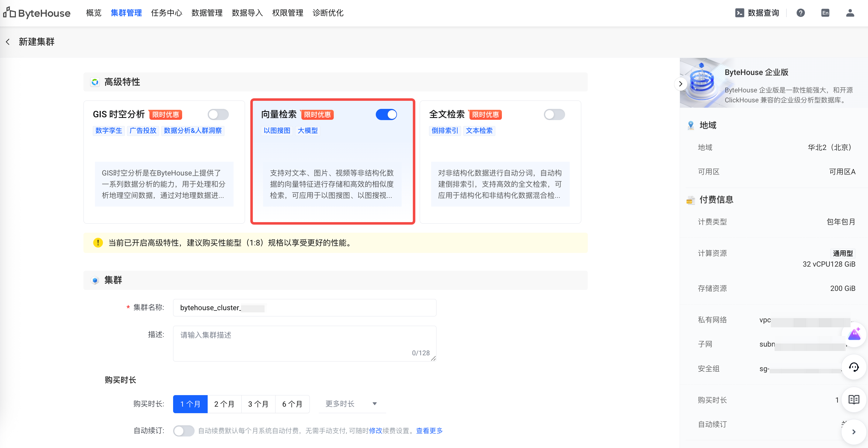Select 6 个月 purchase duration
868x448 pixels.
tap(292, 404)
